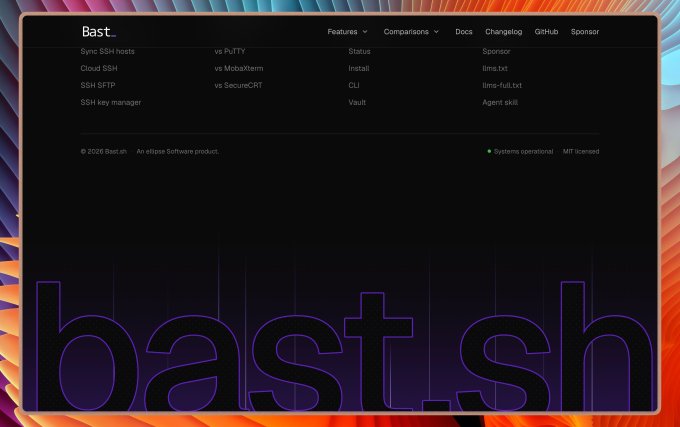Go to GitHub from the navbar
The width and height of the screenshot is (680, 427).
546,32
